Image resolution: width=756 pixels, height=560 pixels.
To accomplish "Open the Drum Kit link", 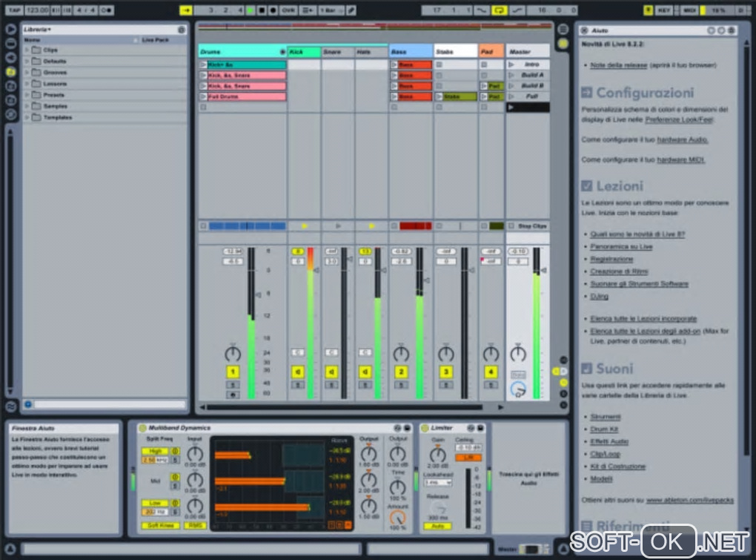I will [x=604, y=429].
